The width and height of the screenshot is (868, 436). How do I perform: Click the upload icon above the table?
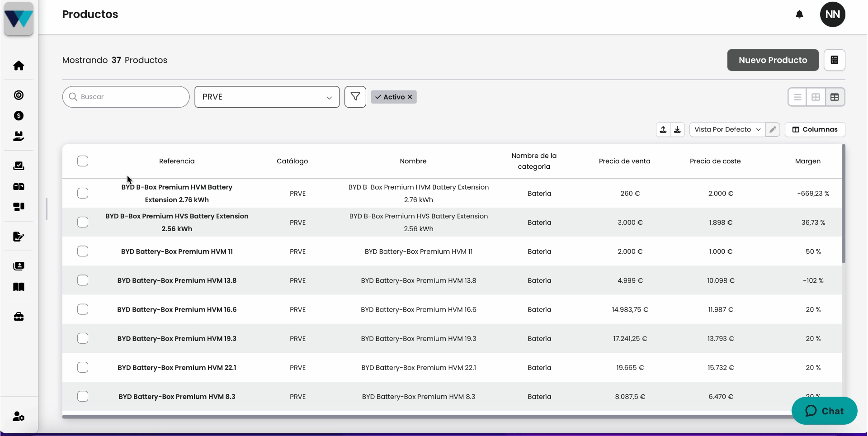(x=663, y=129)
